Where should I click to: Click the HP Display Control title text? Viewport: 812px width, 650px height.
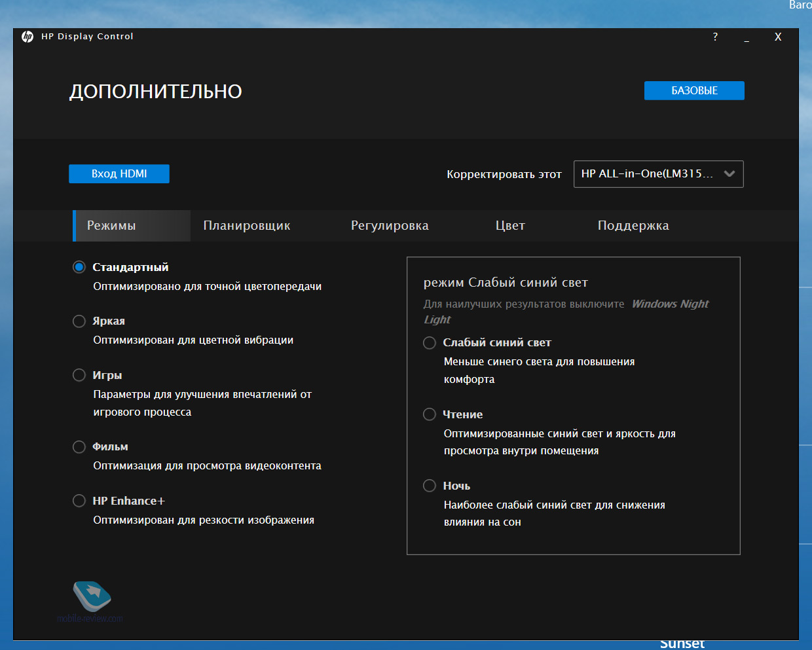click(87, 37)
